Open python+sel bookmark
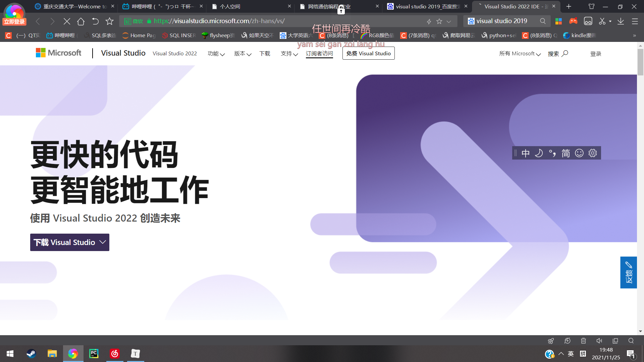The image size is (644, 362). point(499,35)
